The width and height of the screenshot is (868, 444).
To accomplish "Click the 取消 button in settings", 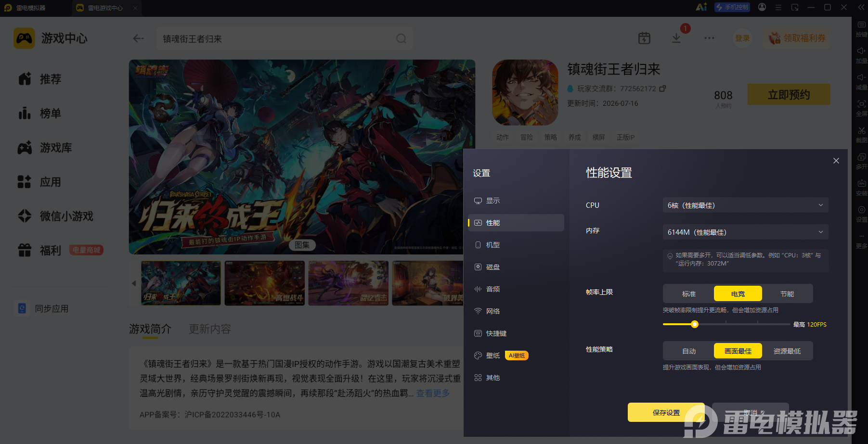I will pos(751,412).
